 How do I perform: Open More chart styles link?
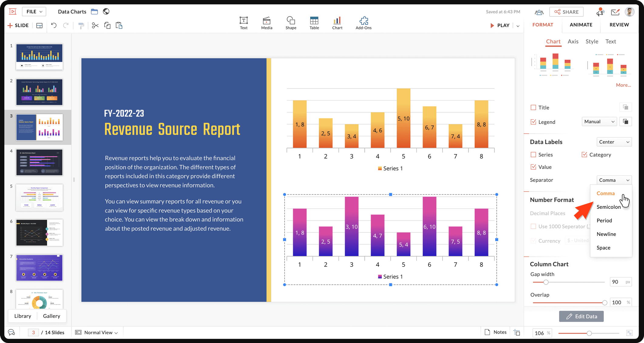(x=623, y=85)
